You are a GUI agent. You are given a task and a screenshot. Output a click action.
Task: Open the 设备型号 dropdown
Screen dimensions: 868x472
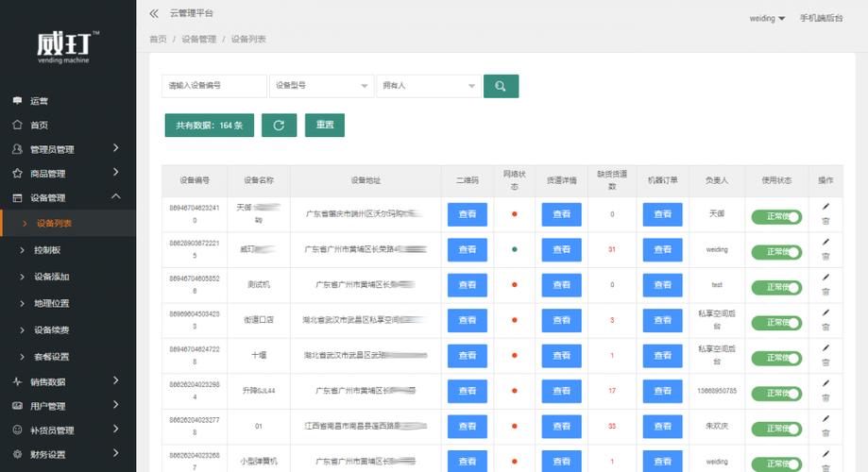(x=322, y=86)
